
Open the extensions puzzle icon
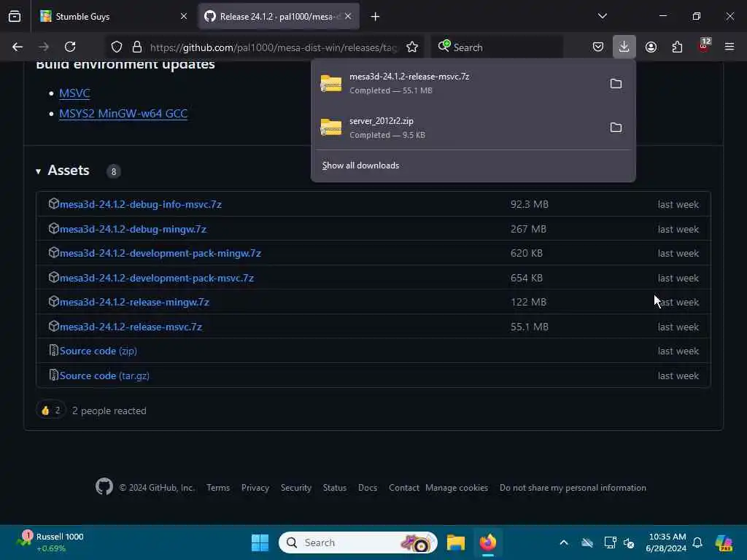coord(677,47)
